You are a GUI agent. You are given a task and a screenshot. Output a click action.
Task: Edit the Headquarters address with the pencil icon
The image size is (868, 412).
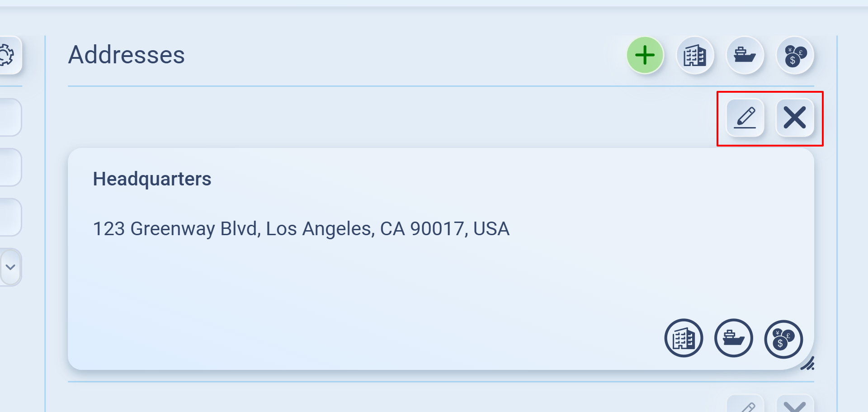coord(745,118)
